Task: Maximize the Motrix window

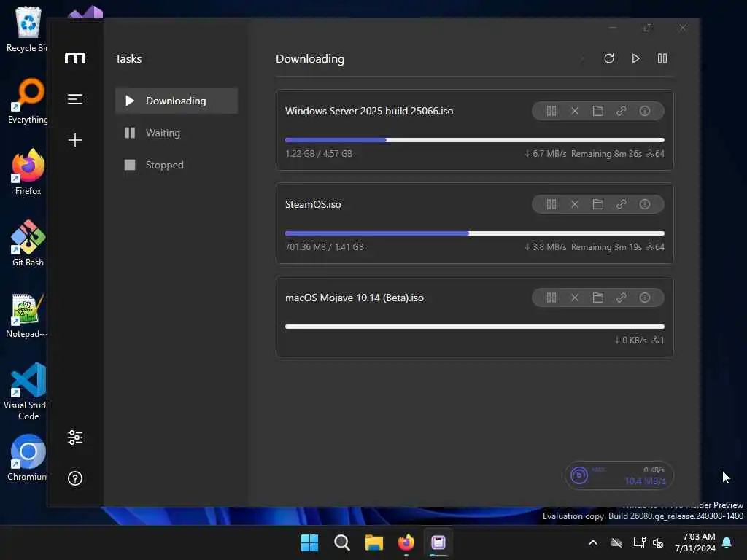Action: click(648, 28)
